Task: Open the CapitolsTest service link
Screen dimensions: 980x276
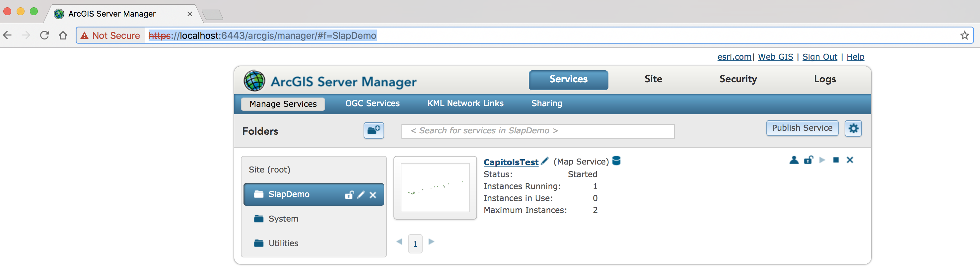Action: coord(511,162)
